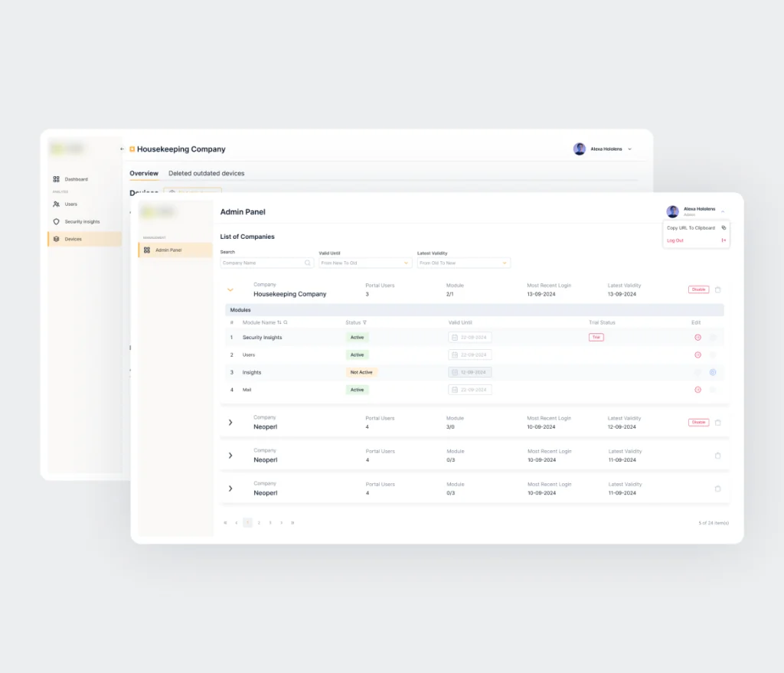Click the blue settings icon for Insights module
This screenshot has width=784, height=673.
pos(713,373)
